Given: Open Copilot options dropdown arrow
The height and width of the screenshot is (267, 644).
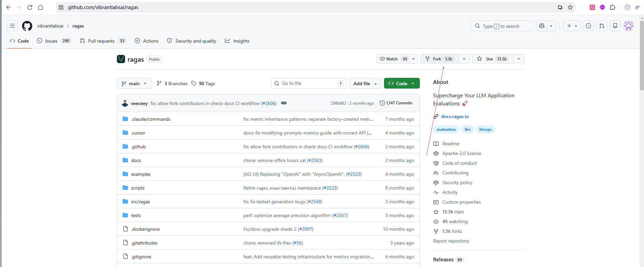Looking at the screenshot, I should tap(551, 26).
